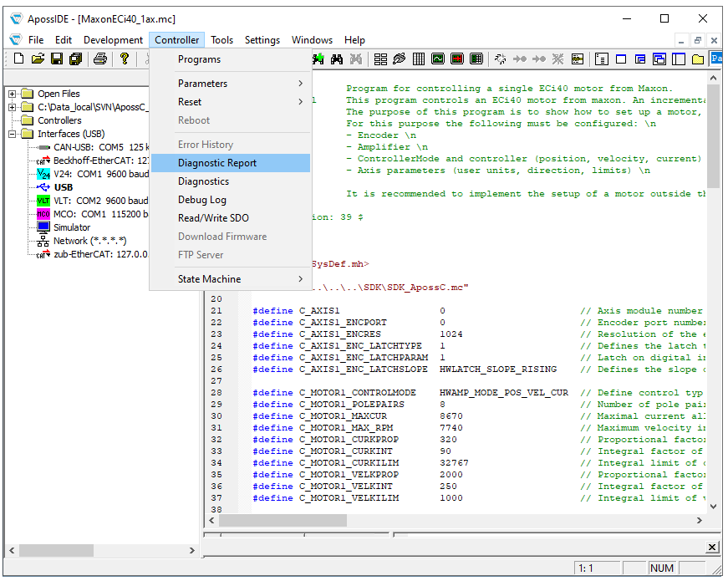Click the 1: 1 cursor position field

tap(598, 568)
